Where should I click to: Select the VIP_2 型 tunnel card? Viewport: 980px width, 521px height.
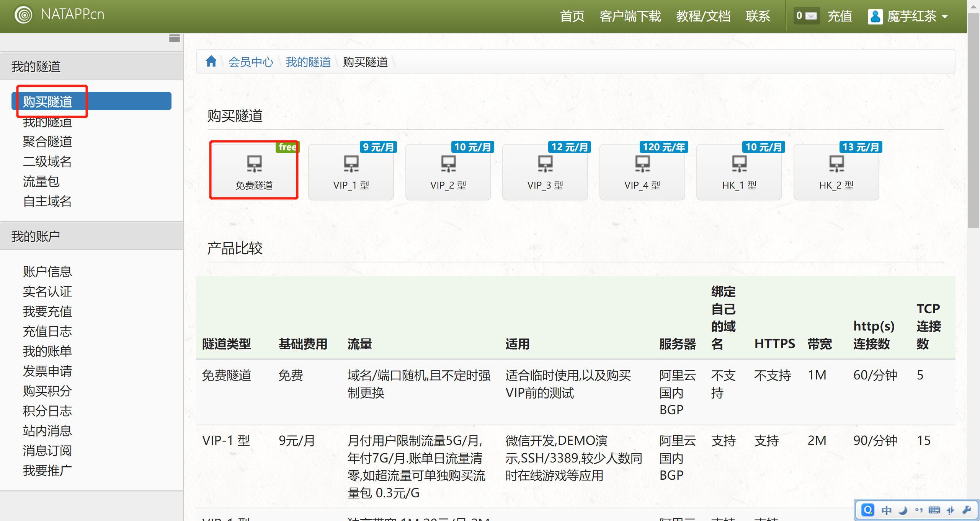(x=448, y=172)
